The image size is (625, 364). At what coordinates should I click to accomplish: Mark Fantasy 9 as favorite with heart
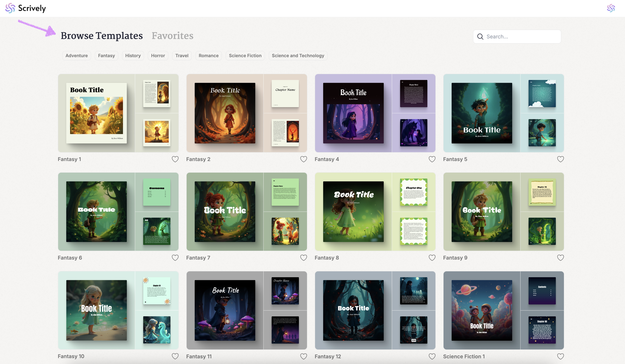coord(560,258)
